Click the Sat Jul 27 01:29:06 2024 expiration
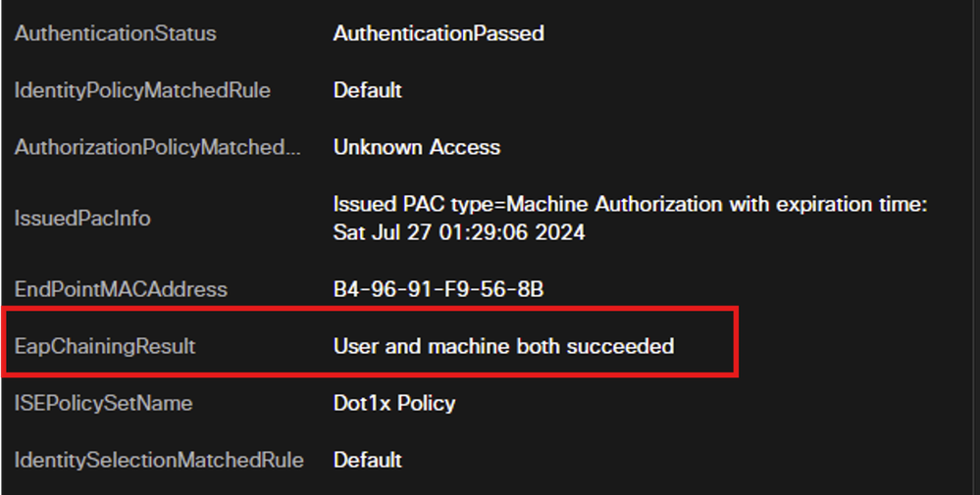 459,232
